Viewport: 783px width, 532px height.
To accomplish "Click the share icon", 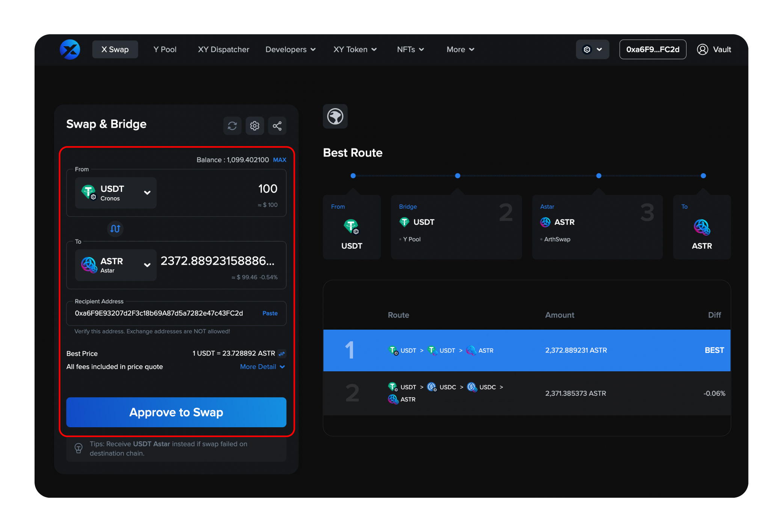I will (x=277, y=126).
